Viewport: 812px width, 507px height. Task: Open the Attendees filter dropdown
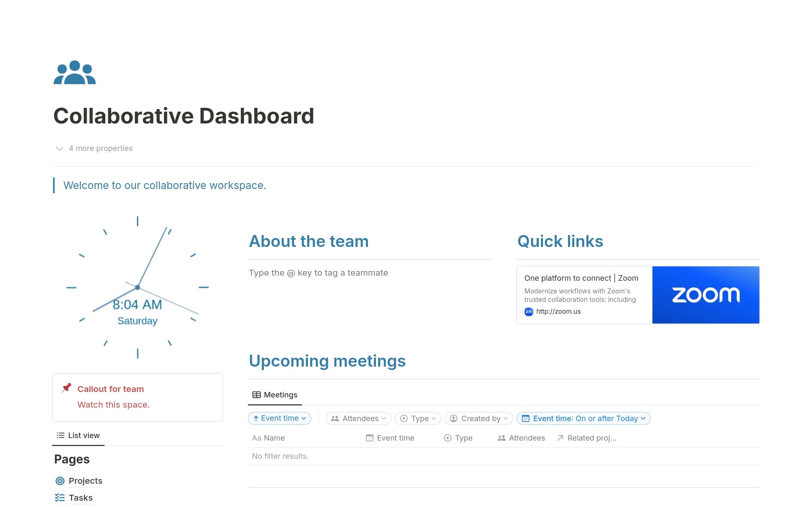tap(358, 418)
